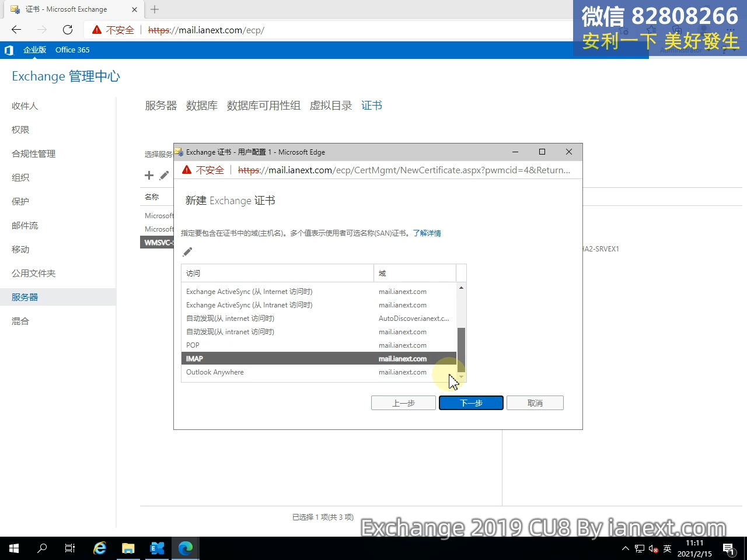Select 移动 in the left navigation
Viewport: 747px width, 560px height.
[x=20, y=249]
